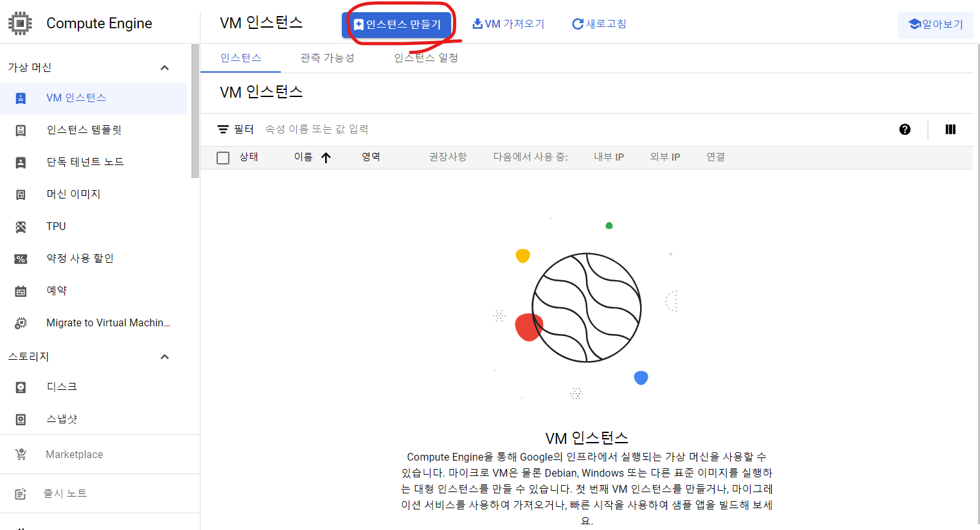Switch to the 관측 가능성 tab
Viewport: 980px width, 530px height.
327,58
